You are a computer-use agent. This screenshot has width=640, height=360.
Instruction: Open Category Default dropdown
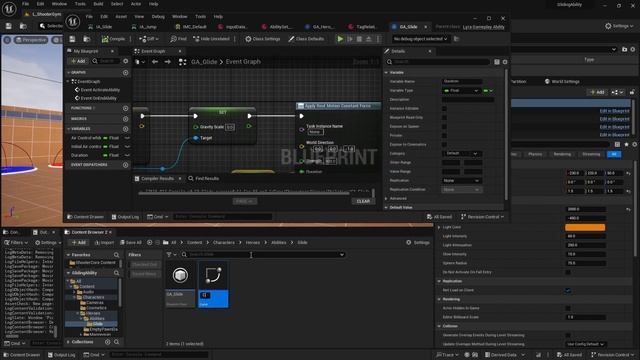(461, 153)
